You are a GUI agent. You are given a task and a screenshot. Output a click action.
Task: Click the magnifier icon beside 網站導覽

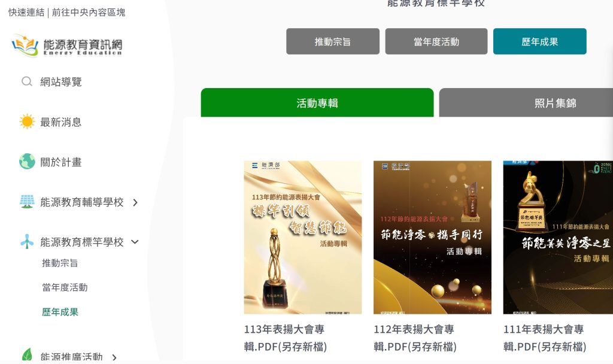[26, 81]
